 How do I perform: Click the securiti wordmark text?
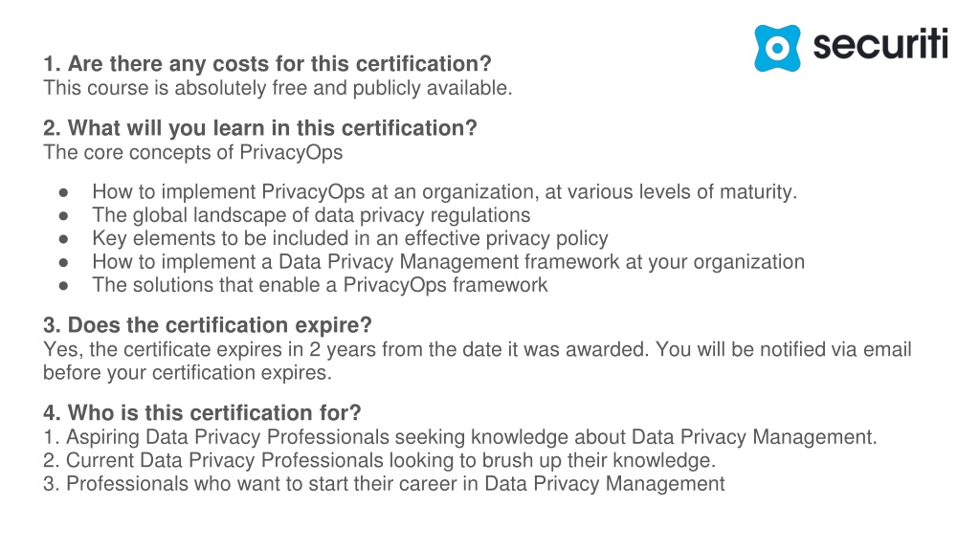point(880,44)
